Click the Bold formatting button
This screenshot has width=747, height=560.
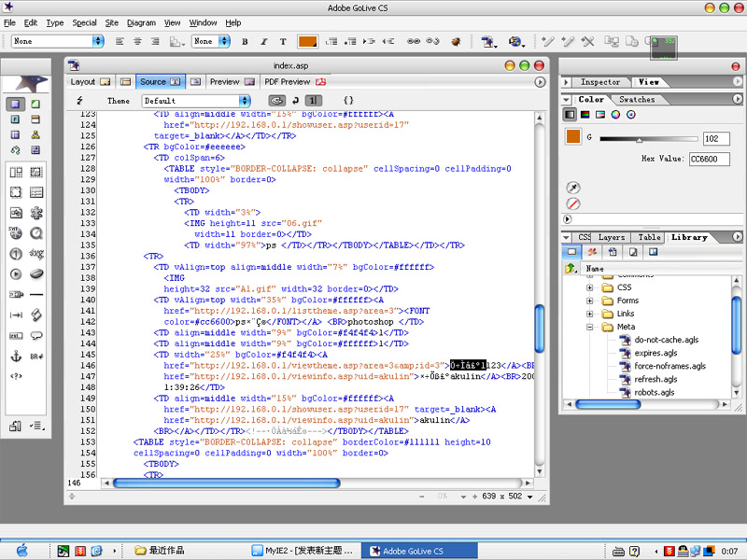coord(245,42)
